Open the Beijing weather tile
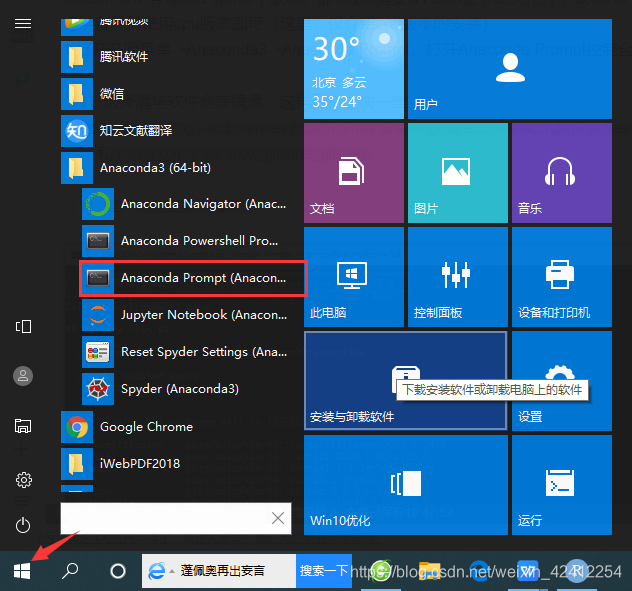632x591 pixels. 354,69
